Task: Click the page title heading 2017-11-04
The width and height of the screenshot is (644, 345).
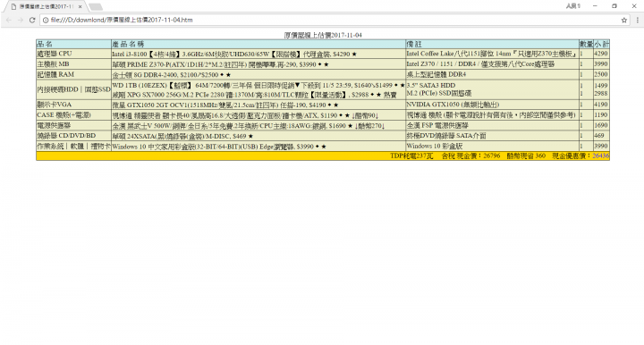Action: tap(323, 35)
